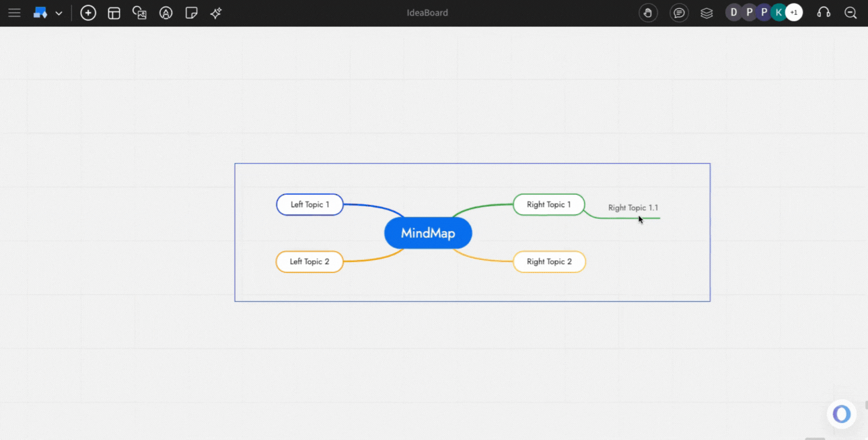868x440 pixels.
Task: Select the Right Topic 1 node
Action: point(549,205)
